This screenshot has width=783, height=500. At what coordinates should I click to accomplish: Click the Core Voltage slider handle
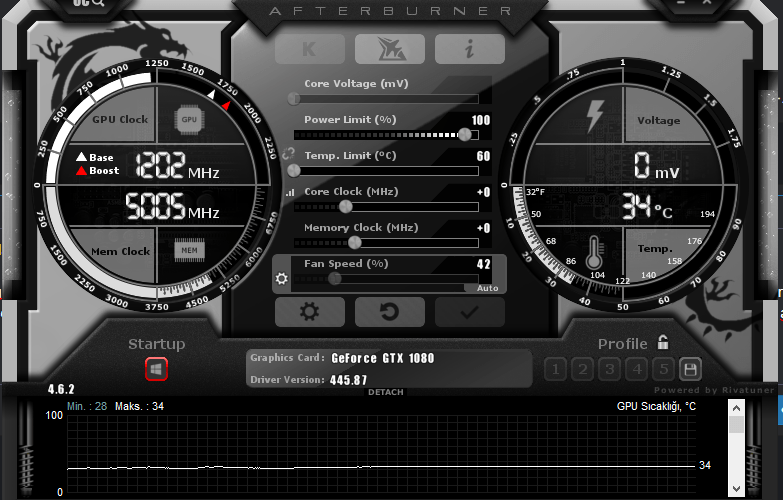tap(294, 98)
